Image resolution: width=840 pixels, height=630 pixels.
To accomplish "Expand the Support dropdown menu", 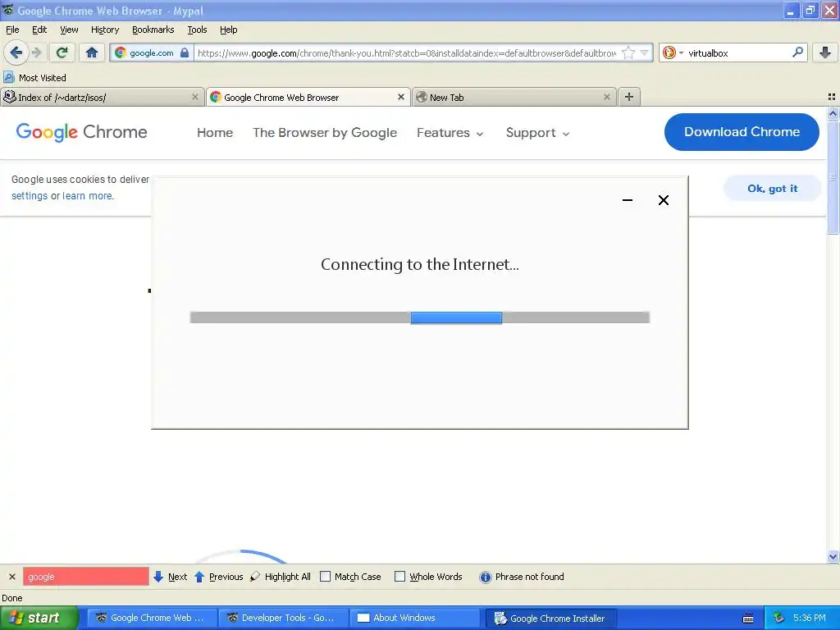I will [x=537, y=132].
